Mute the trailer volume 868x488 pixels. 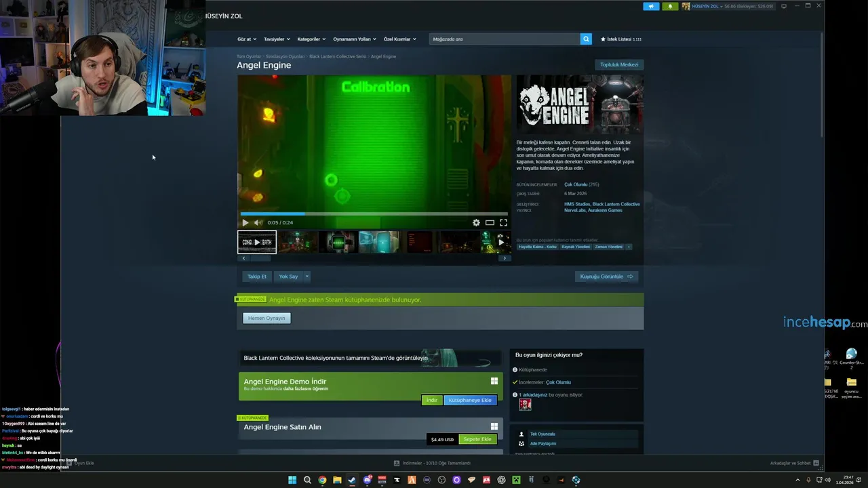tap(258, 222)
